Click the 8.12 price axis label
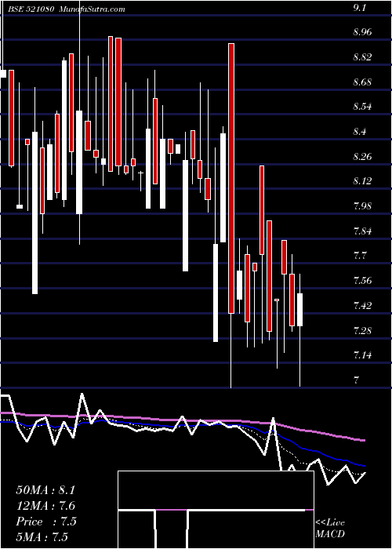The width and height of the screenshot is (392, 549). 362,181
